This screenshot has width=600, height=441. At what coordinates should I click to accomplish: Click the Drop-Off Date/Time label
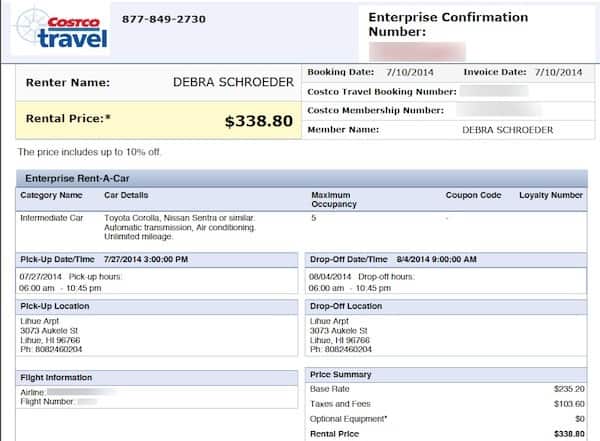tap(349, 260)
